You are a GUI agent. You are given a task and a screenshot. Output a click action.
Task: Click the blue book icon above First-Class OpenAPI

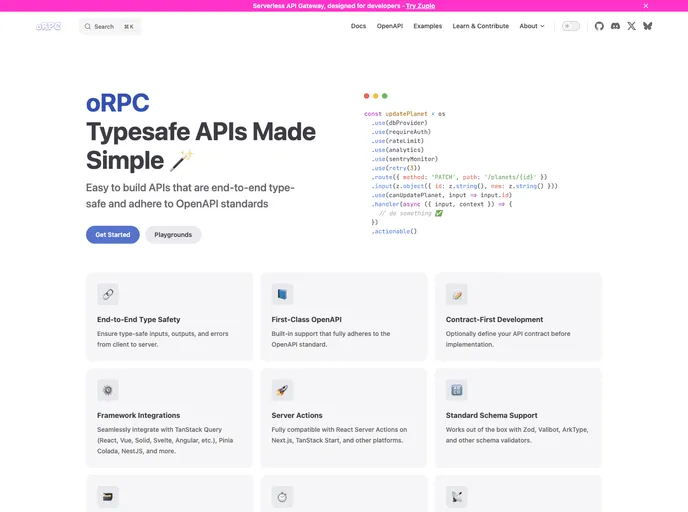click(282, 294)
